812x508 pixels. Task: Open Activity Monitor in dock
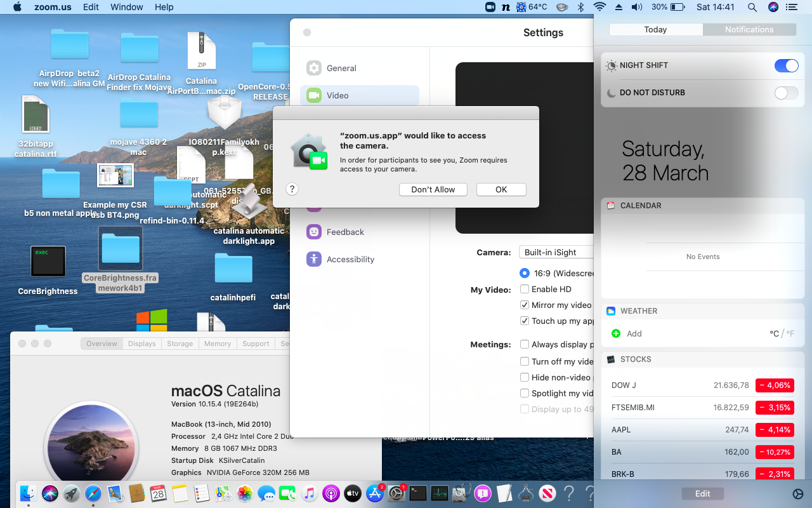coord(440,493)
